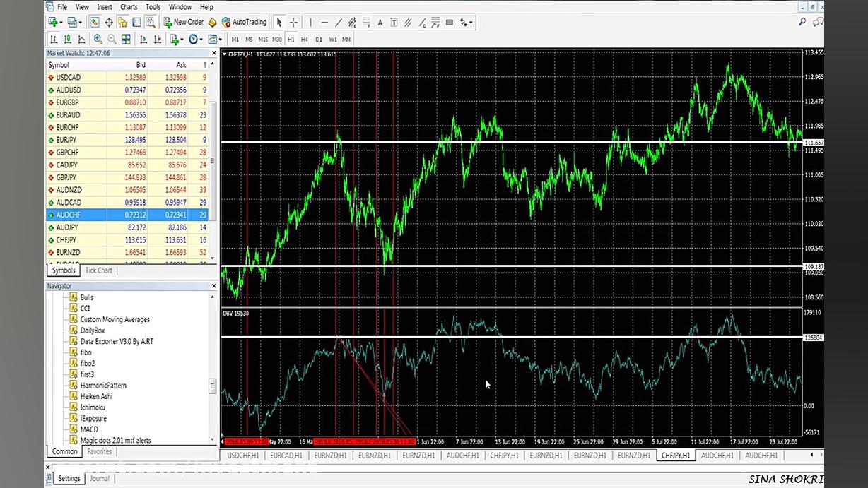Select the equidistant channel tool
The height and width of the screenshot is (488, 868).
[x=353, y=23]
